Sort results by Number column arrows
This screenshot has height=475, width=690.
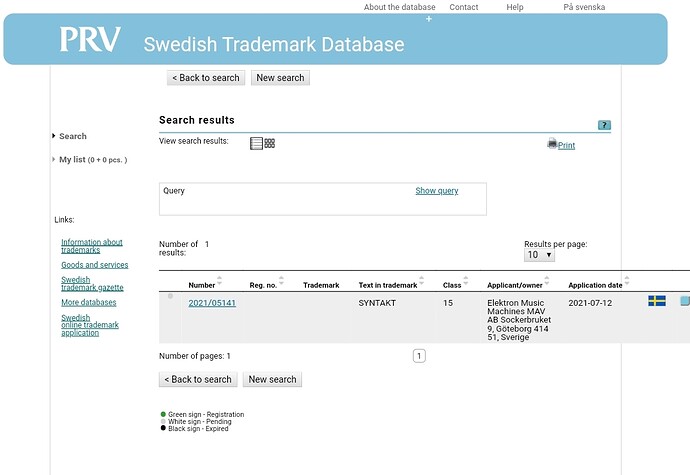point(219,281)
